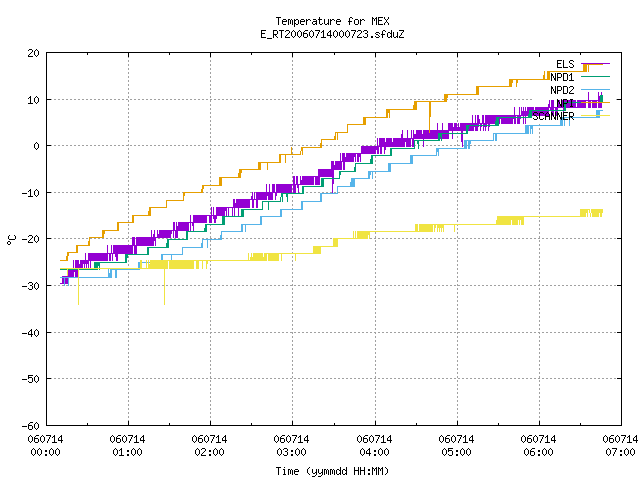Click the x-axis tick label 060714 02:00

coord(209,446)
